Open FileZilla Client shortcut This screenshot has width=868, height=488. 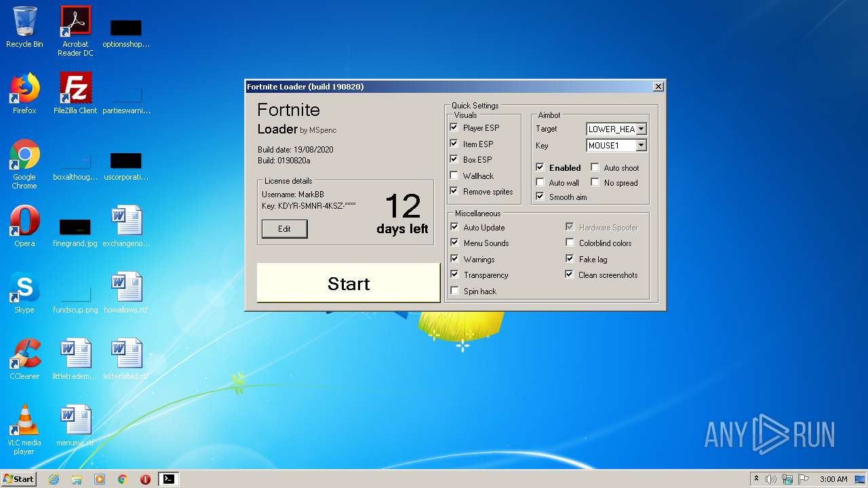point(75,94)
